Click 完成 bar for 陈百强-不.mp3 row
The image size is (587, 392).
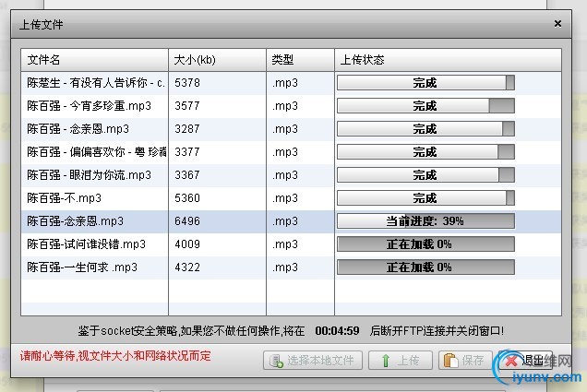[x=425, y=198]
